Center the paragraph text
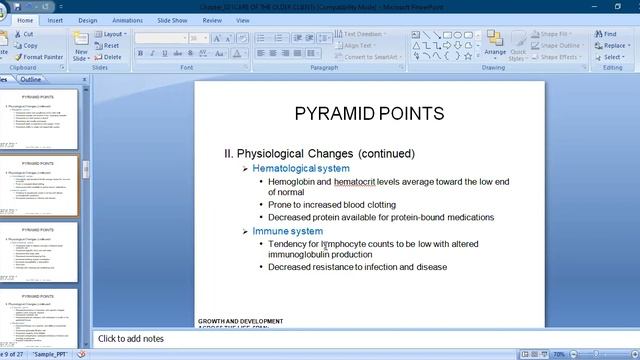 (x=273, y=53)
